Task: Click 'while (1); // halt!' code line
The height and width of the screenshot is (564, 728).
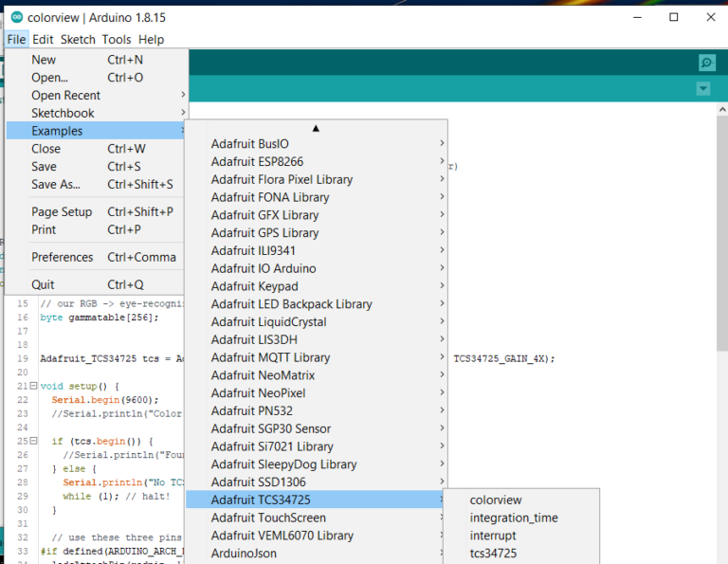Action: click(x=117, y=497)
